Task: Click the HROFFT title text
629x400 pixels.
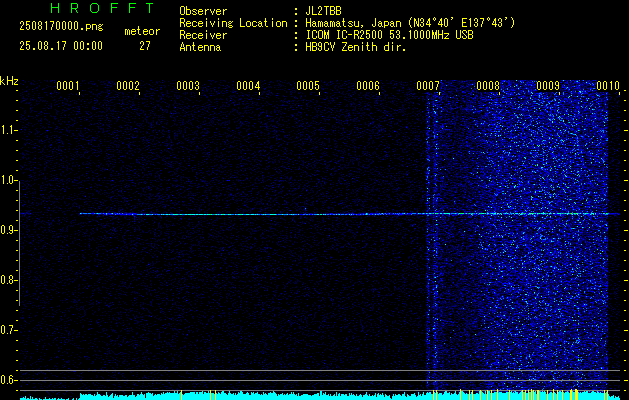Action: pyautogui.click(x=102, y=8)
